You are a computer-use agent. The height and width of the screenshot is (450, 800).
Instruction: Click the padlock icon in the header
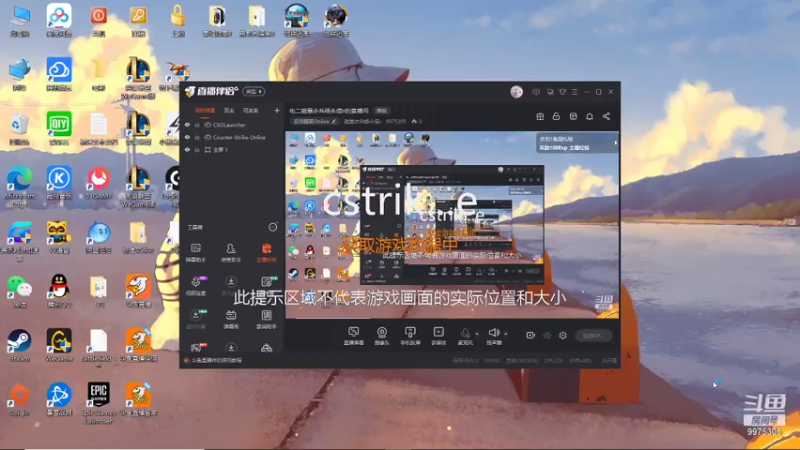pyautogui.click(x=556, y=116)
